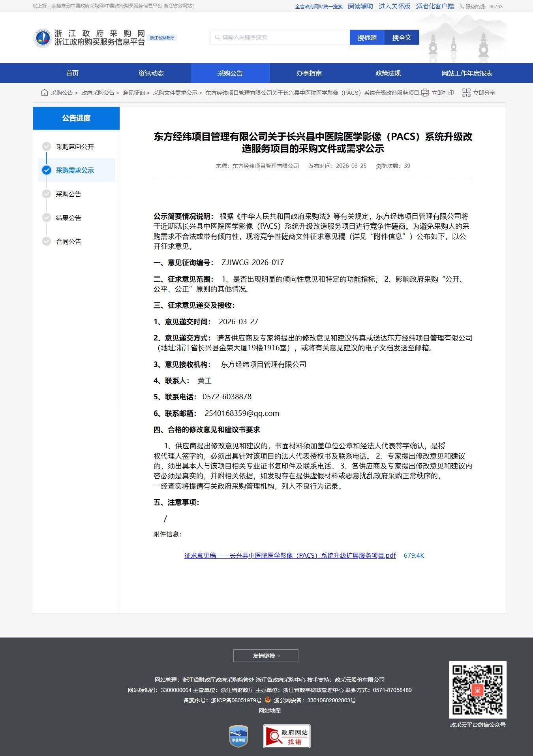
Task: Open the 政策法规 navigation menu
Action: tap(388, 73)
